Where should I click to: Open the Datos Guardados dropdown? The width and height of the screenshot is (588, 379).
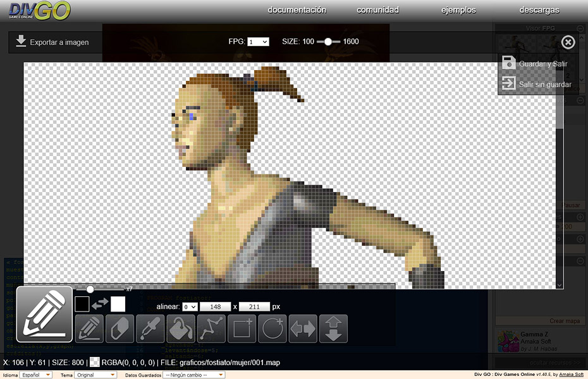pyautogui.click(x=194, y=375)
